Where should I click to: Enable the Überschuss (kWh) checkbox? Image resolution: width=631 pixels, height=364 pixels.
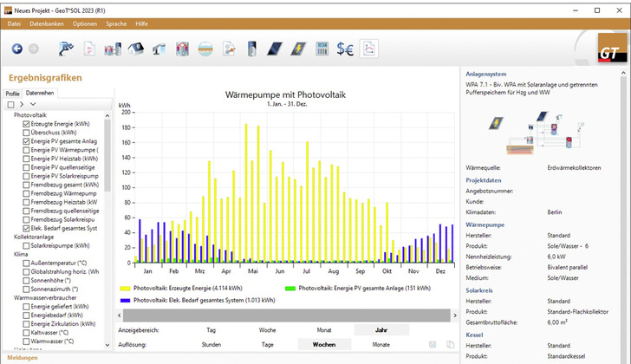[26, 133]
